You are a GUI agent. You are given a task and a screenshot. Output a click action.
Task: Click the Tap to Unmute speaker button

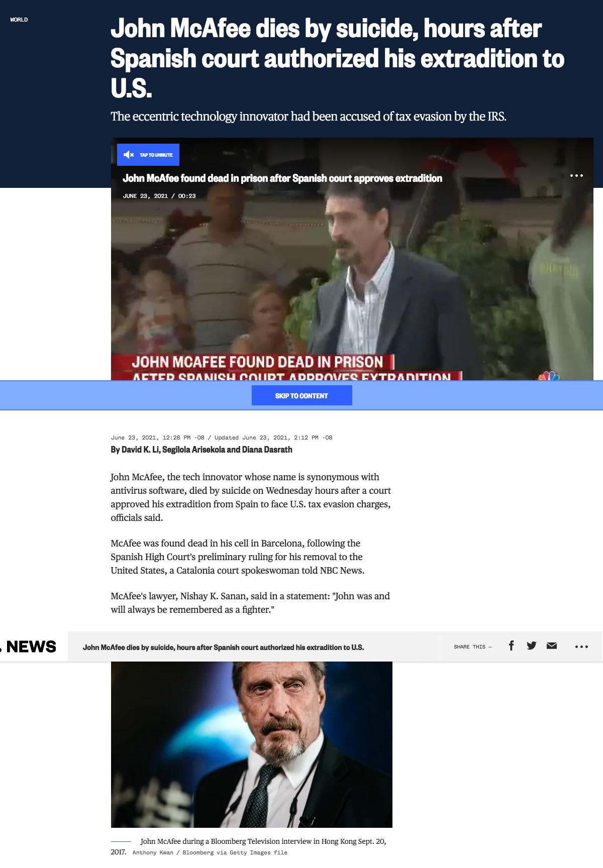(x=148, y=155)
